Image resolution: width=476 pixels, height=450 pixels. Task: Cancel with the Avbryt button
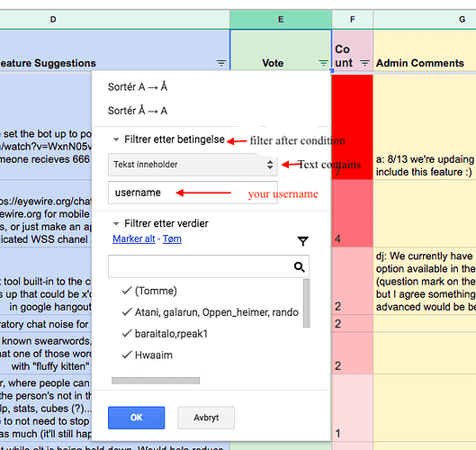206,418
